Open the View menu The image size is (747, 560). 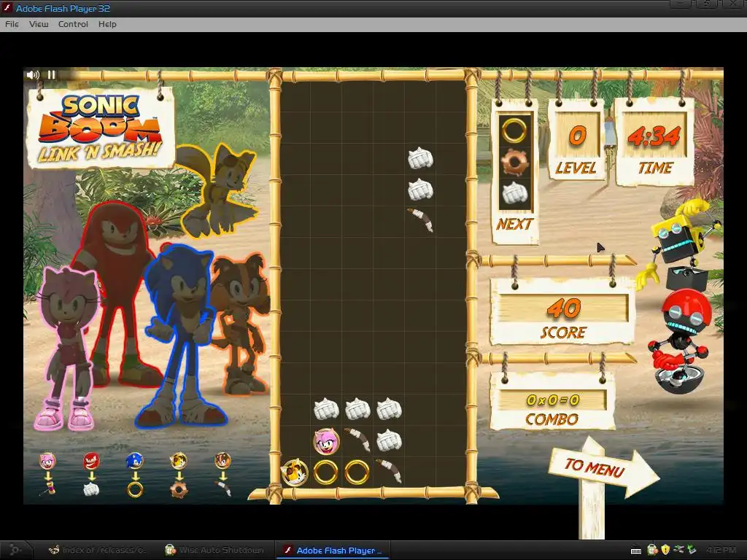point(39,24)
